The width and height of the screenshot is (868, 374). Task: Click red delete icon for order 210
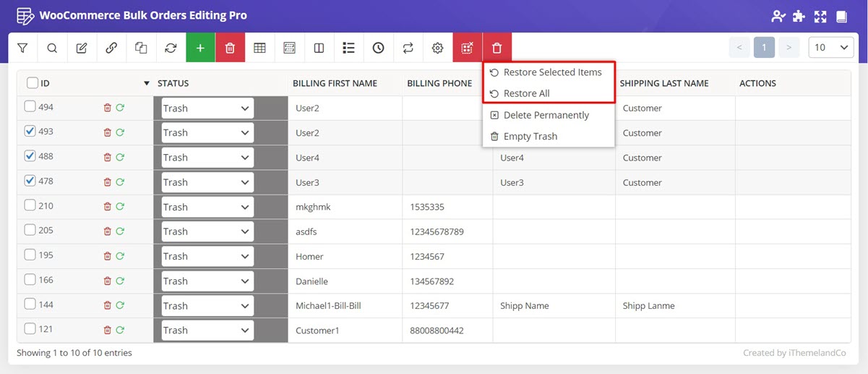tap(107, 207)
